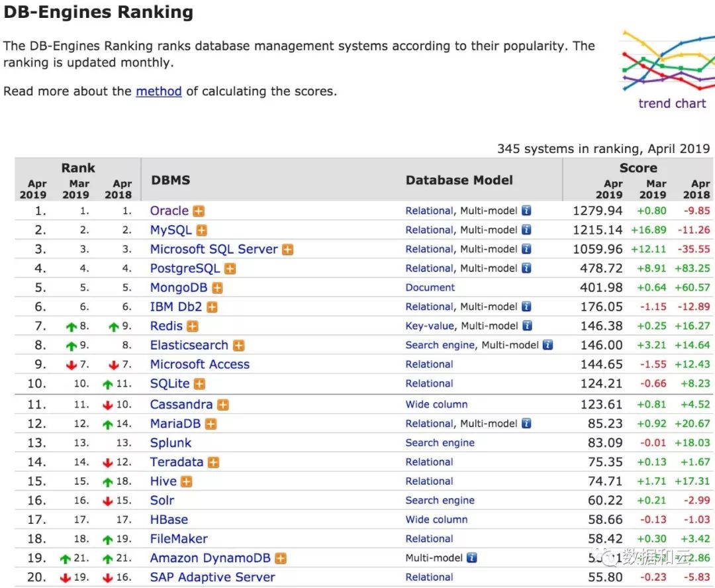Image resolution: width=715 pixels, height=588 pixels.
Task: Click the plus icon next to PostgreSQL
Action: coord(230,269)
